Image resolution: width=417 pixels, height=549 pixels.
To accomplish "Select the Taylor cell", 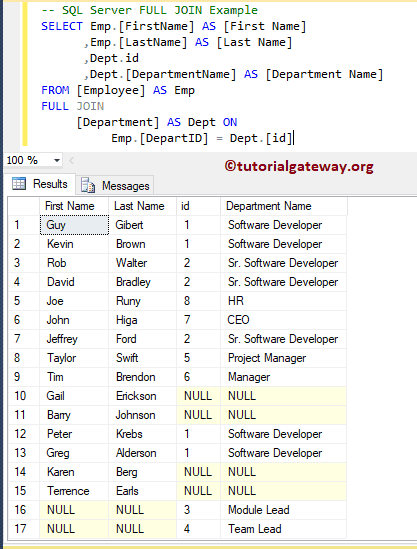I will coord(74,358).
